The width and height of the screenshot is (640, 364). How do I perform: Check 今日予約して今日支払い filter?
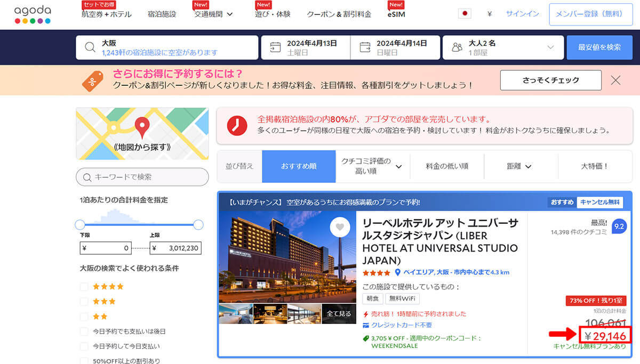click(84, 346)
